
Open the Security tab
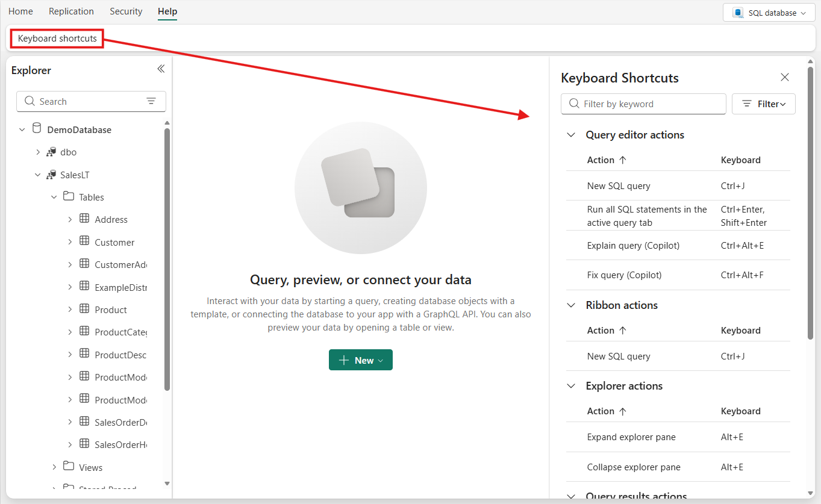pyautogui.click(x=126, y=11)
